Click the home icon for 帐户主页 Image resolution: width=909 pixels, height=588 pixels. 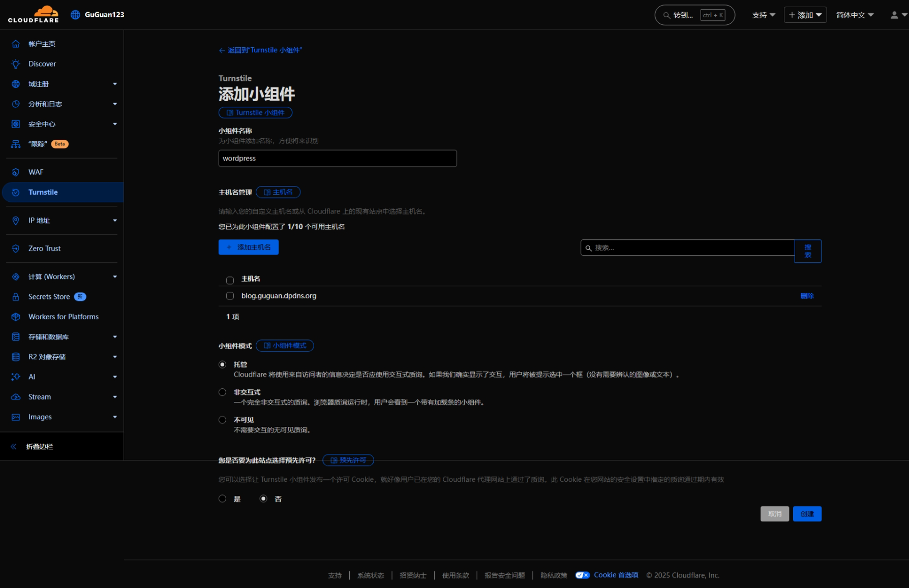[x=16, y=44]
